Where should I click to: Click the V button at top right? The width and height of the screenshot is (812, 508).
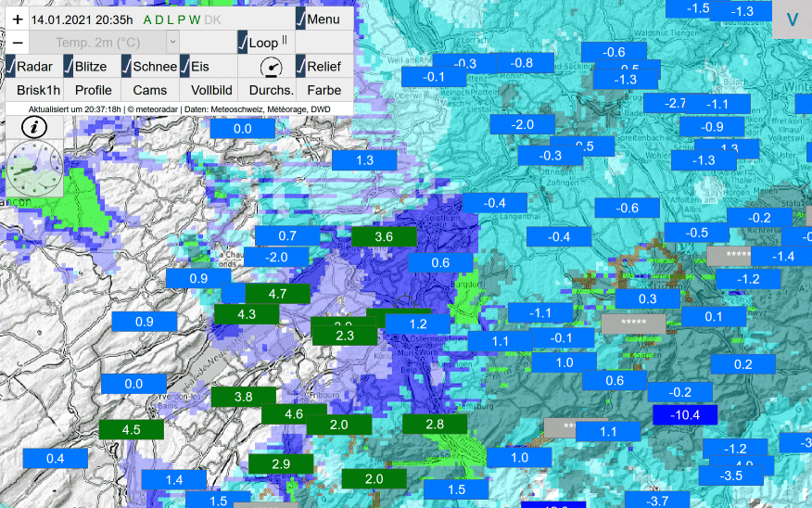point(792,19)
